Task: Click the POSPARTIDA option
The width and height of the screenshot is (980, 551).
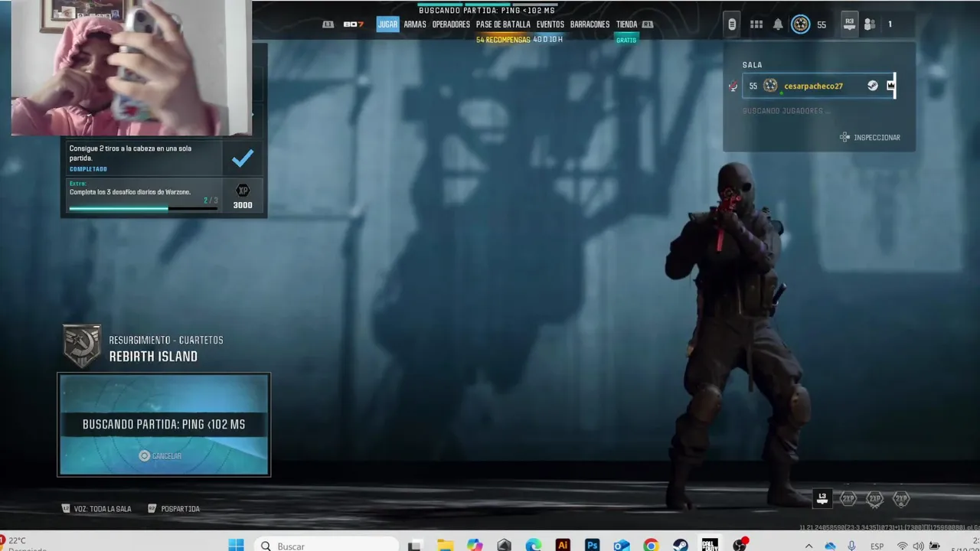Action: click(x=174, y=509)
